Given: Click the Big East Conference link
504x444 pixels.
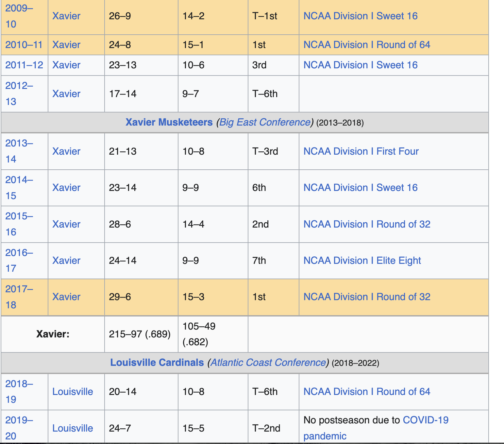Looking at the screenshot, I should click(x=265, y=122).
